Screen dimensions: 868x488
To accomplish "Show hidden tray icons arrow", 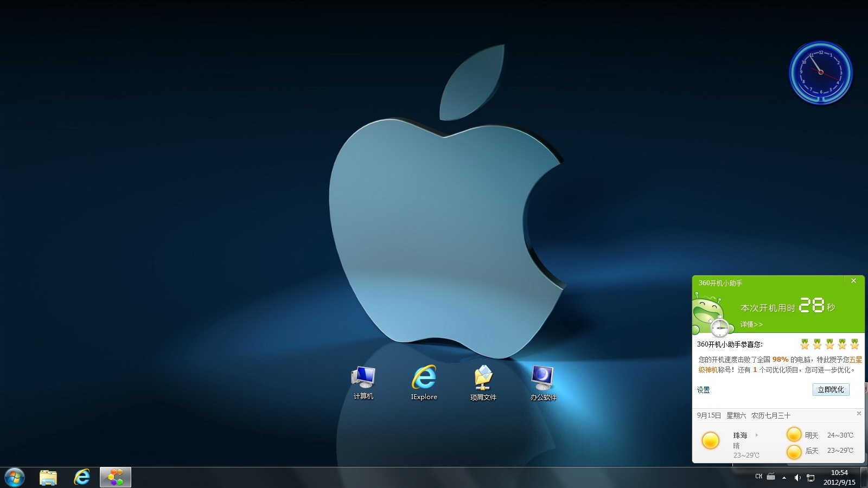I will (x=784, y=478).
